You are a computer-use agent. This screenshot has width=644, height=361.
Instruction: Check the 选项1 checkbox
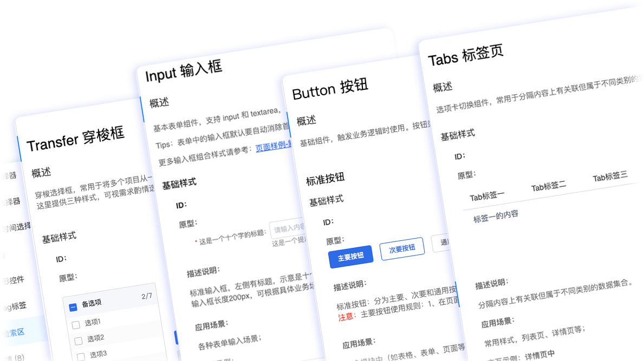click(76, 324)
